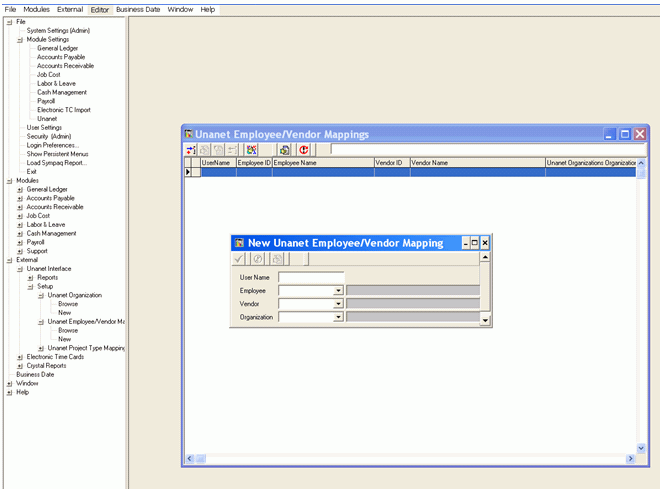660x489 pixels.
Task: Click the mapping dialog scroll down arrow
Action: [x=485, y=321]
